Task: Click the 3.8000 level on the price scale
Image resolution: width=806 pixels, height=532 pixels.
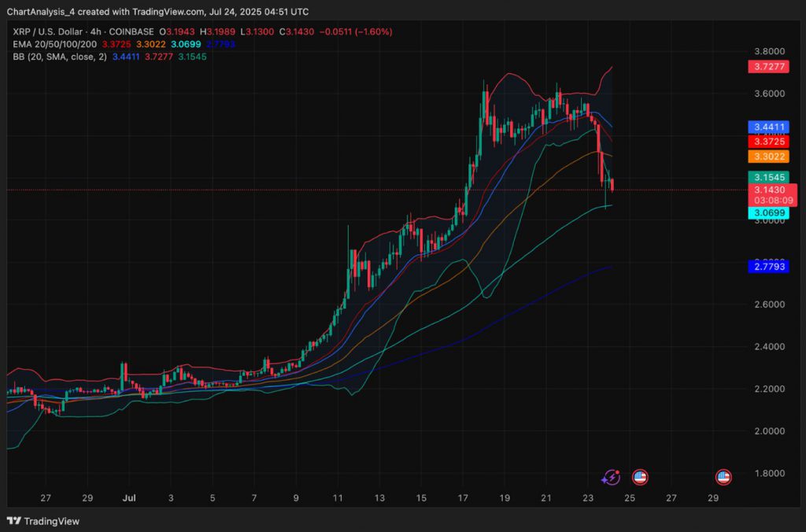Action: pos(770,51)
